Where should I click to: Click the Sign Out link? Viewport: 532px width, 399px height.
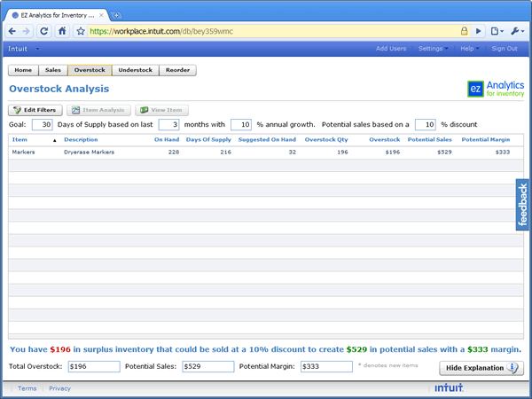(x=505, y=49)
